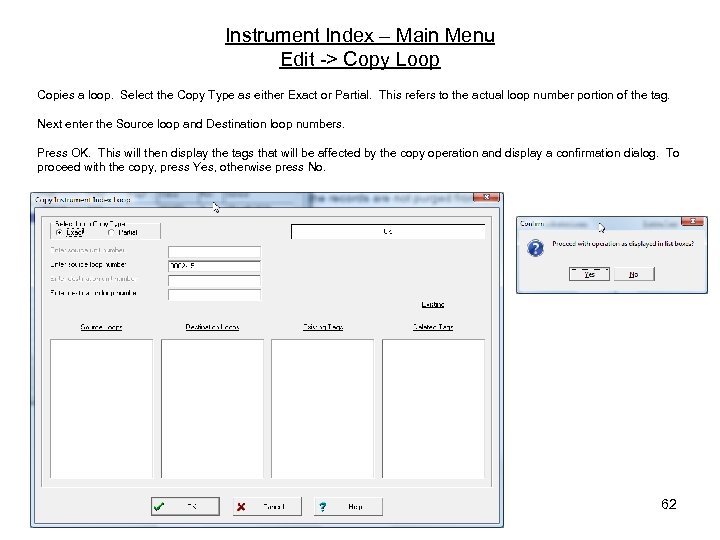
Task: Click the underlined Existing label above Deleted Tags
Action: pyautogui.click(x=433, y=304)
